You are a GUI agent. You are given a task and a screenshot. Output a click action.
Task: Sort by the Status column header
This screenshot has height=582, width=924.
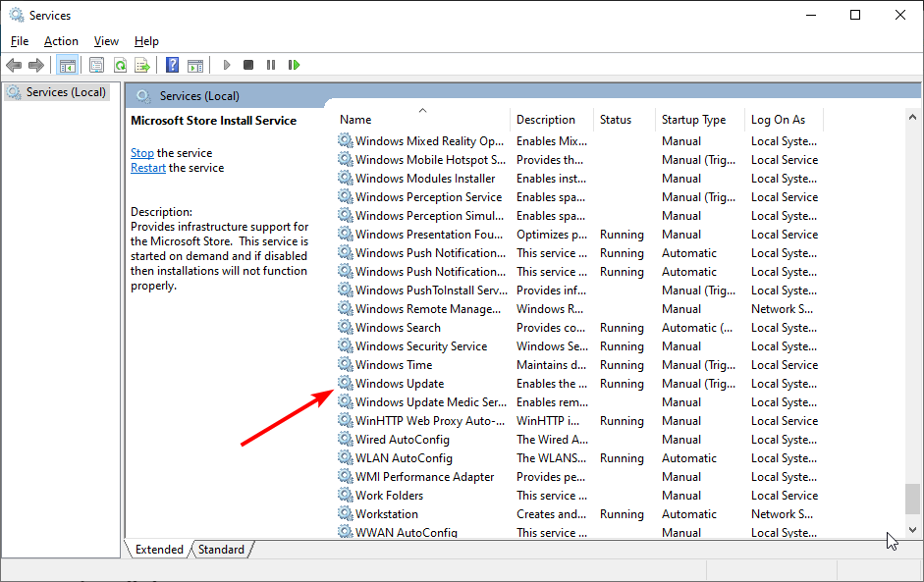625,120
